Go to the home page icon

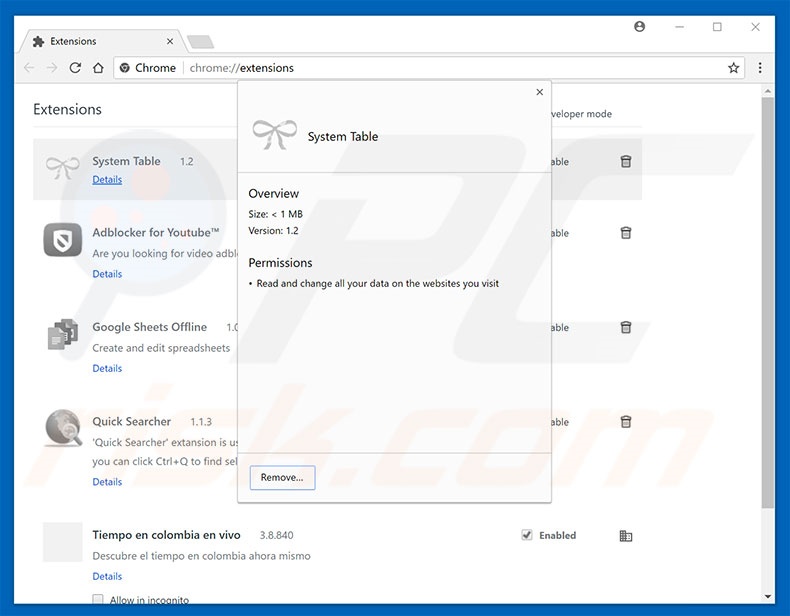(98, 68)
